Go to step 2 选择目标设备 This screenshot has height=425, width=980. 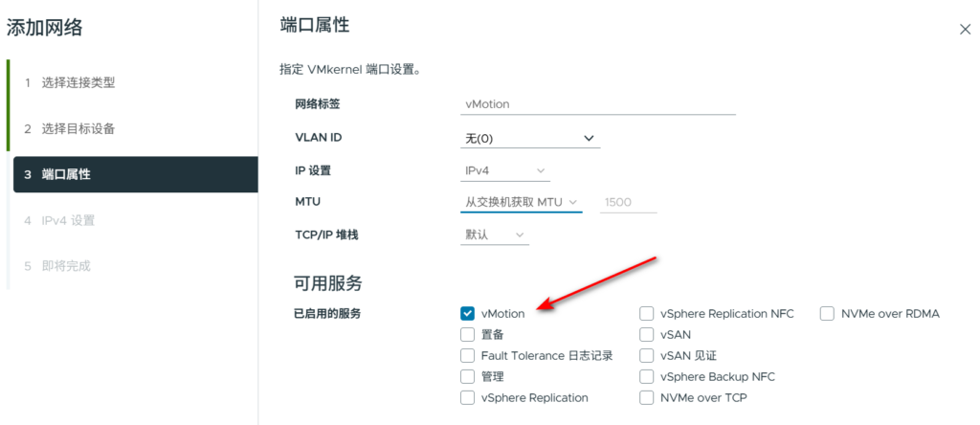(78, 128)
